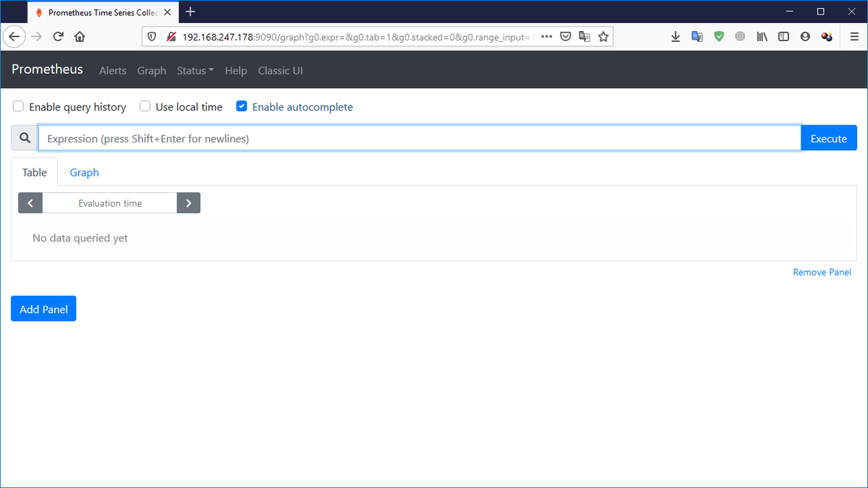
Task: Switch to Classic UI
Action: (x=281, y=70)
